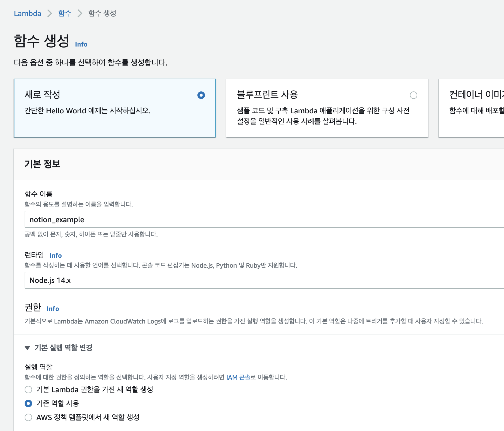Screen dimensions: 504x431
Task: Open the IAM 콘솔 link
Action: (238, 377)
